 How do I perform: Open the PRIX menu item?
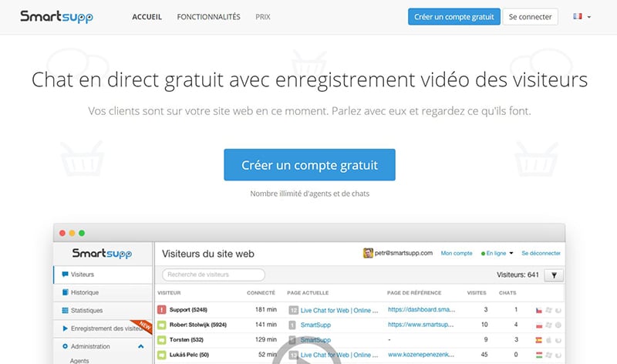coord(263,17)
